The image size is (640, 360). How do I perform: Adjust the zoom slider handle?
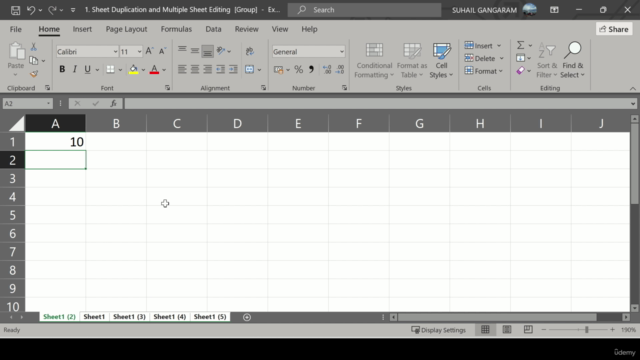587,329
